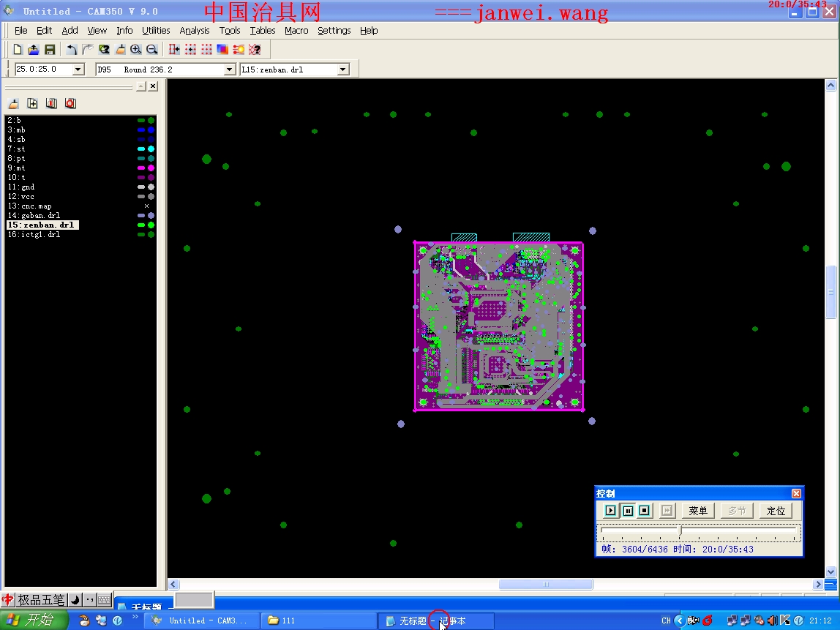
Task: Click the all layers on icon in layer panel
Action: (51, 103)
